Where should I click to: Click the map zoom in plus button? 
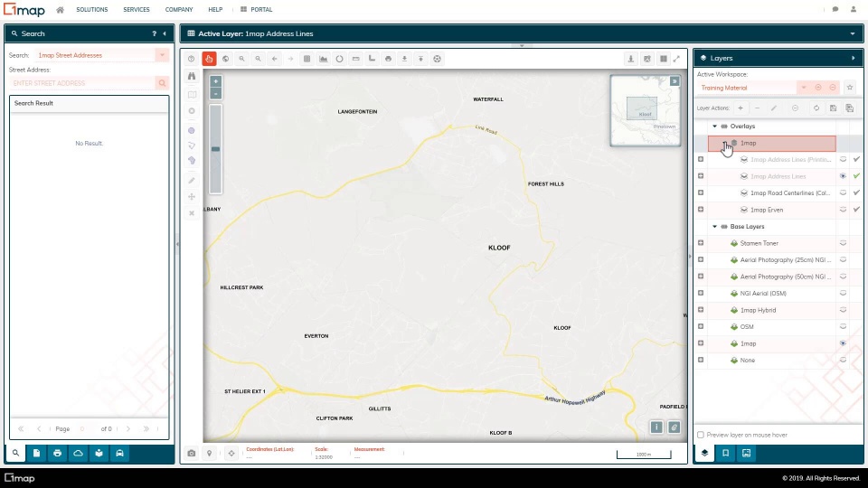click(215, 81)
